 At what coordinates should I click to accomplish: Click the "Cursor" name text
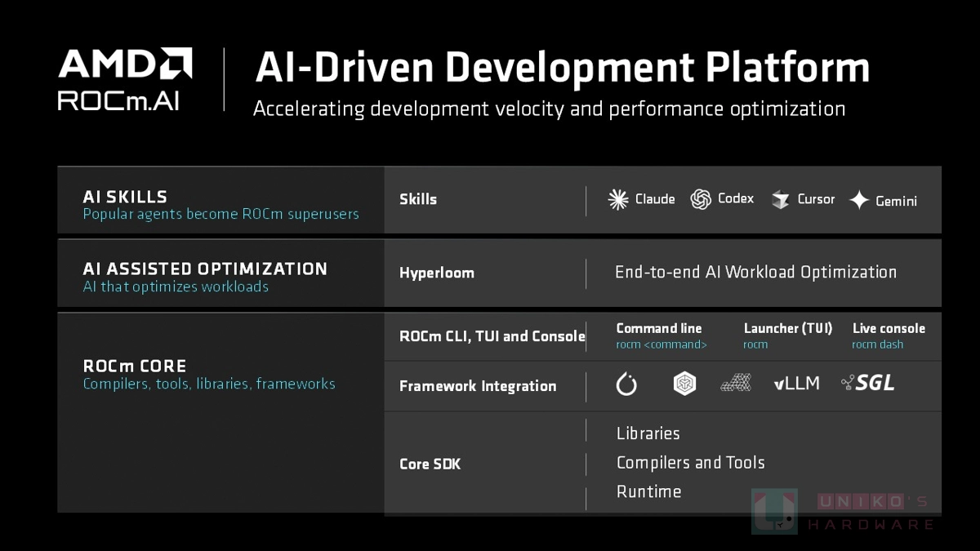click(x=816, y=199)
